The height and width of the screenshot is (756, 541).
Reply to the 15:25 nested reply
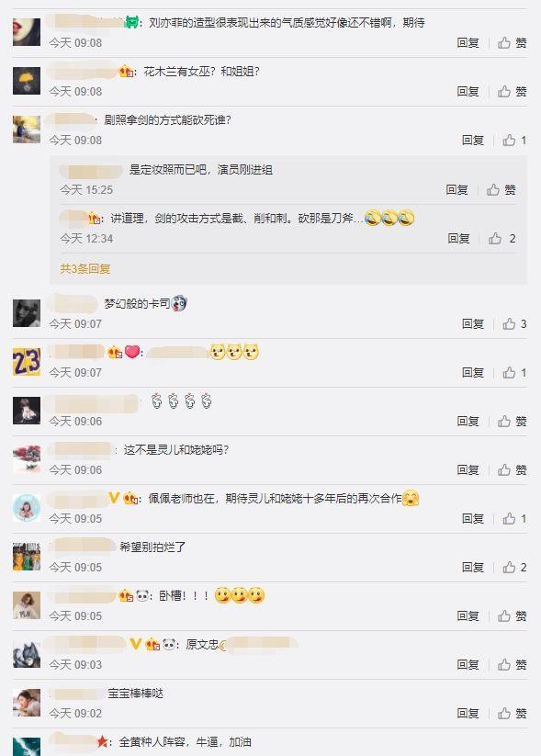coord(456,189)
